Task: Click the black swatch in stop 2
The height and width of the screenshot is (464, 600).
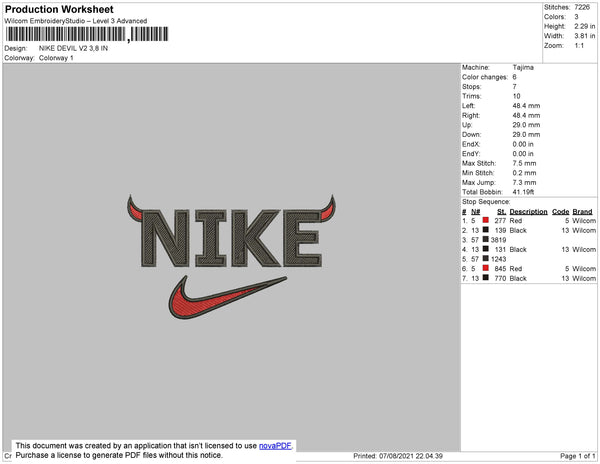Action: (x=486, y=230)
